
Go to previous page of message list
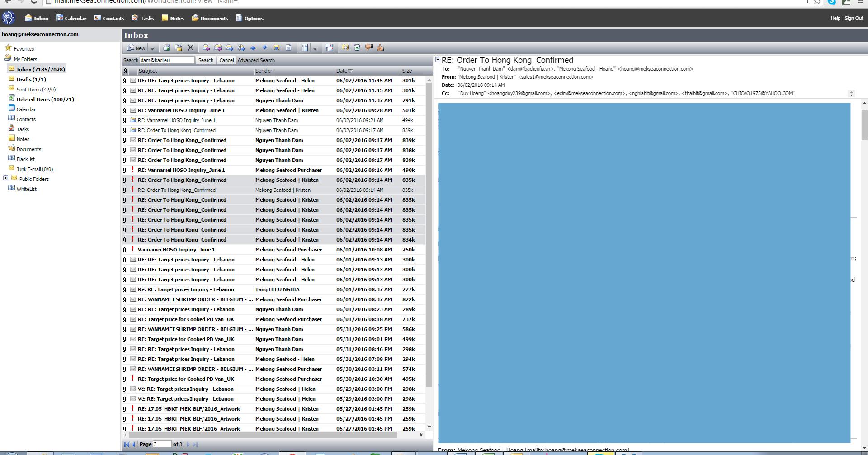(x=134, y=445)
